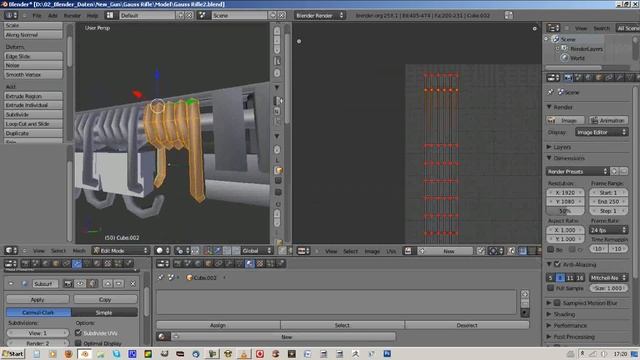Click the Extrude Region button

[33, 96]
